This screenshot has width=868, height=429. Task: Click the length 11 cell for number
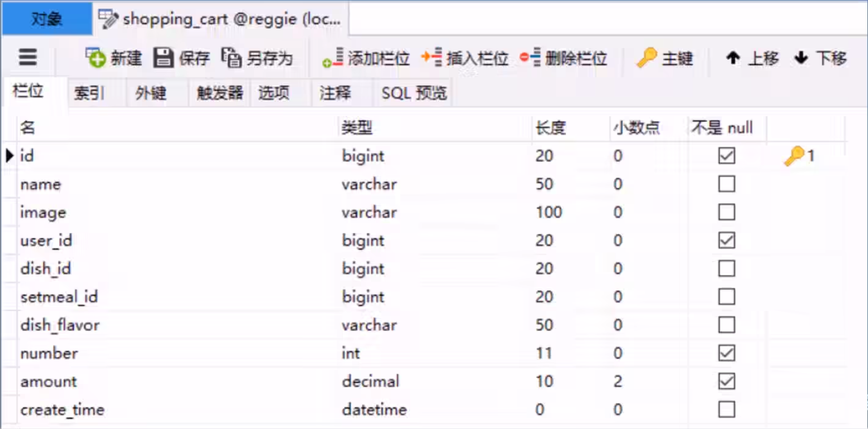coord(571,353)
